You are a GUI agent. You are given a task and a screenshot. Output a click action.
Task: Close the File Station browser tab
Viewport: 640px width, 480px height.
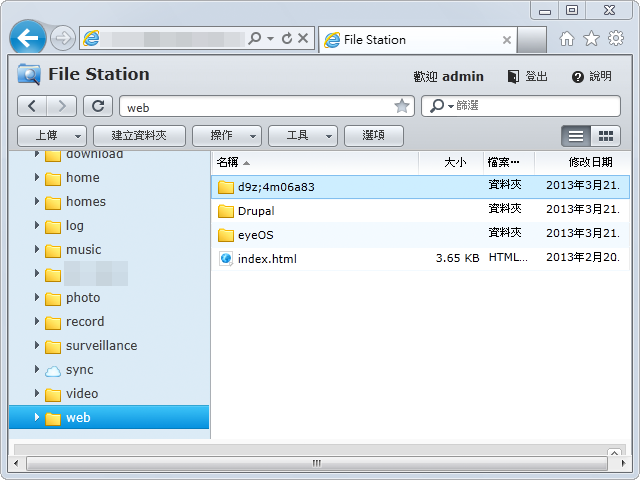tap(507, 40)
